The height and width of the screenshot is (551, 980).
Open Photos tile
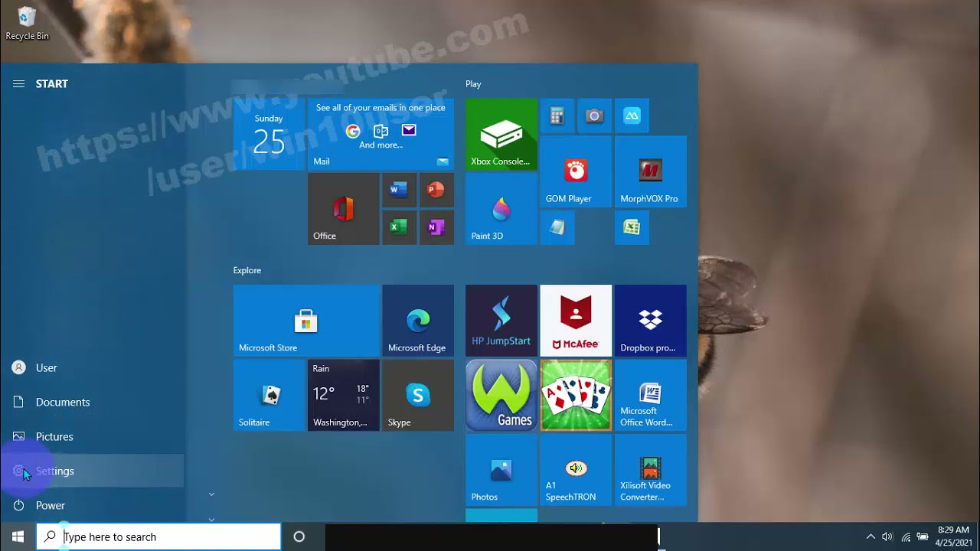point(501,470)
